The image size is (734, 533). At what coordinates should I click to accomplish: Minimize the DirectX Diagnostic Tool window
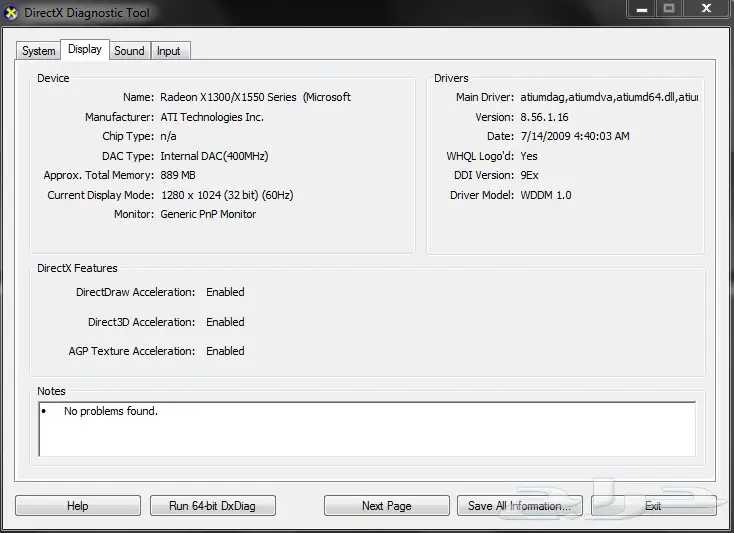642,8
